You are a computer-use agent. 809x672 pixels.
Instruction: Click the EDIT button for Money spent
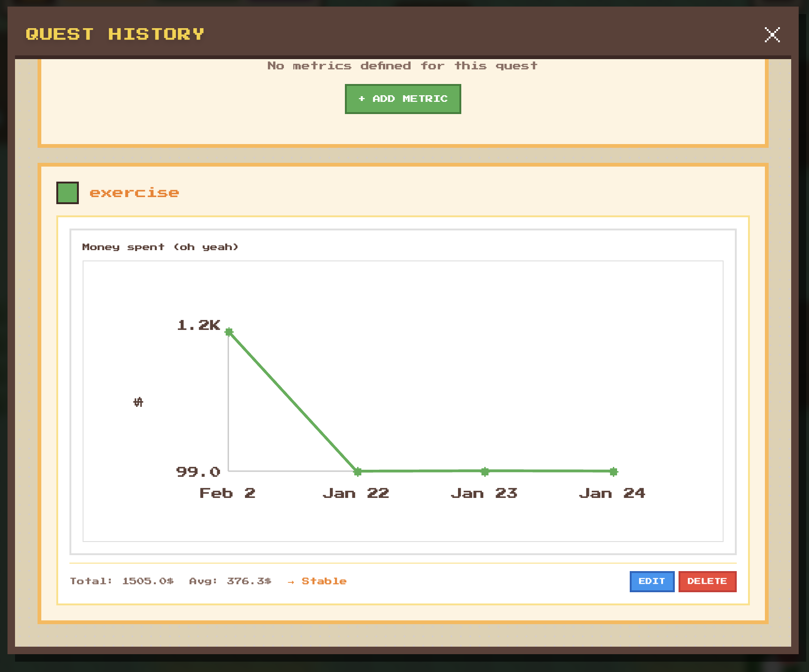[652, 581]
